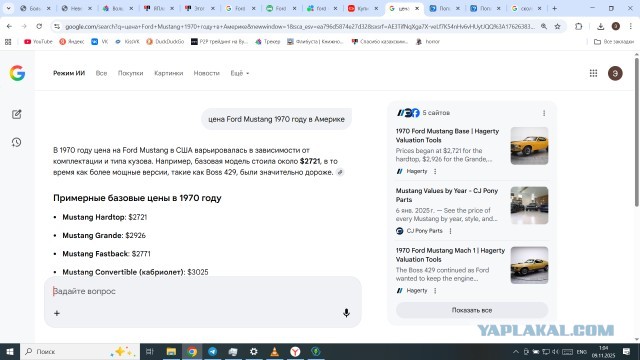Open the honor bookmark
Viewport: 640px width, 360px height.
pos(428,42)
